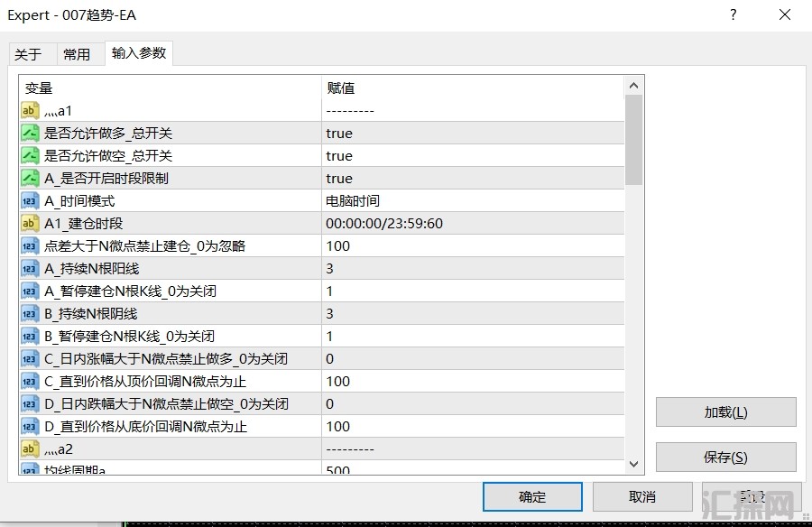Screen dimensions: 812x527
Task: Toggle true value of 是否允许做多_总开关
Action: [473, 134]
